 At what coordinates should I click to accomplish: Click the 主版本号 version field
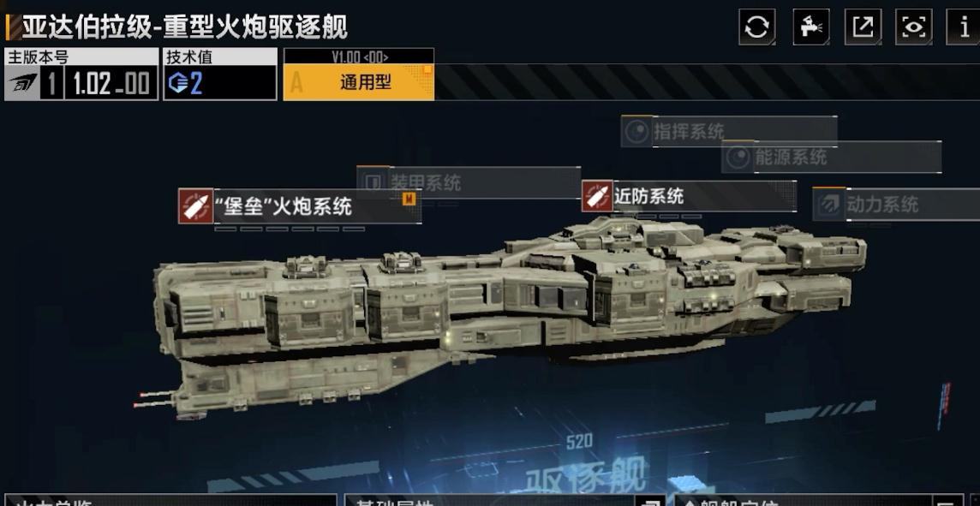click(x=81, y=74)
